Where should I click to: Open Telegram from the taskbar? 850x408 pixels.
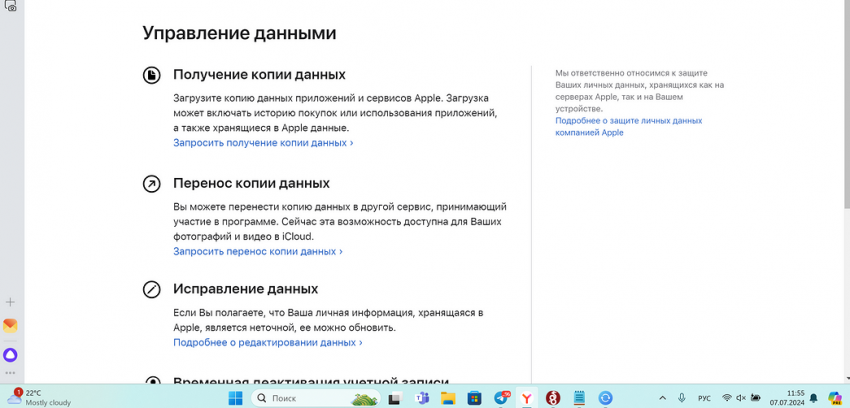(x=501, y=398)
